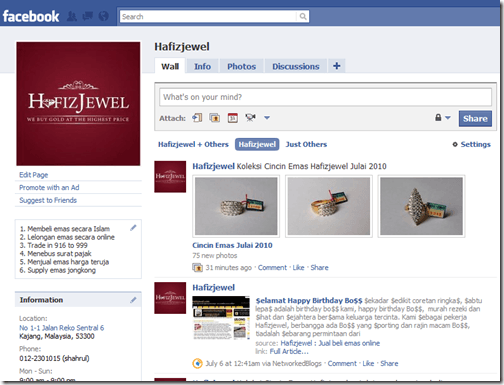The image size is (504, 385).
Task: Click the What's on your mind field
Action: pyautogui.click(x=325, y=97)
